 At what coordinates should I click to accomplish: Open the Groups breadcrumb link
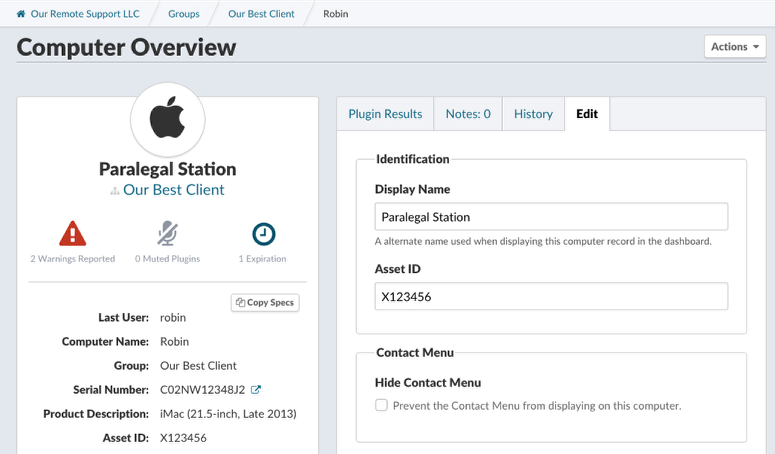(184, 14)
